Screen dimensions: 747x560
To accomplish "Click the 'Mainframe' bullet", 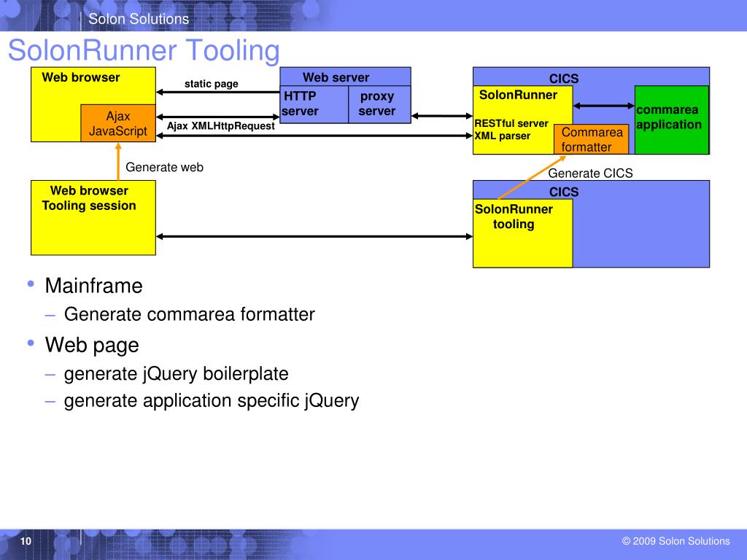I will click(x=93, y=286).
